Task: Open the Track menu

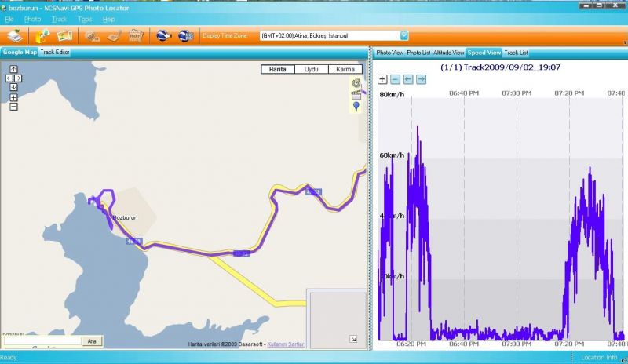Action: [59, 18]
